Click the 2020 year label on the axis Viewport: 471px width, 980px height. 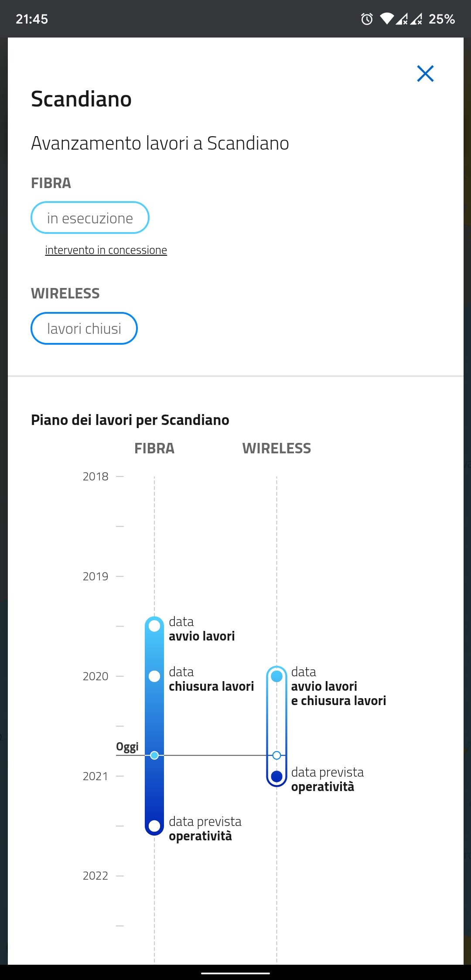pos(96,676)
